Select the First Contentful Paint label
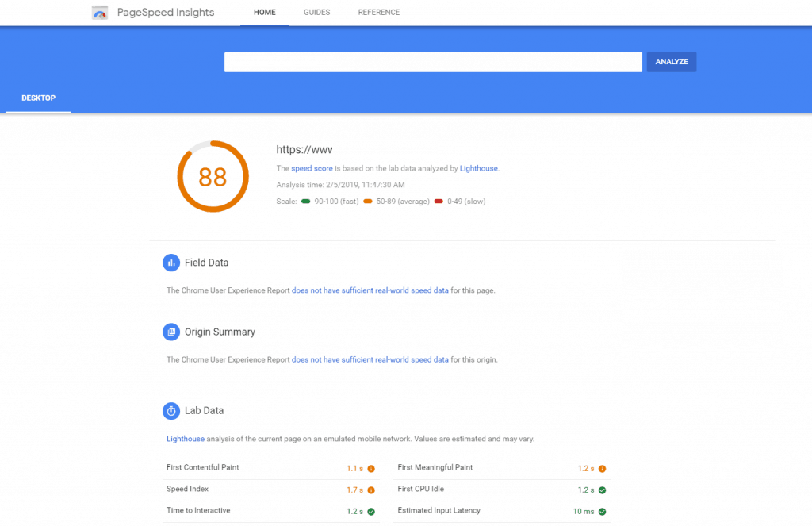 click(202, 467)
